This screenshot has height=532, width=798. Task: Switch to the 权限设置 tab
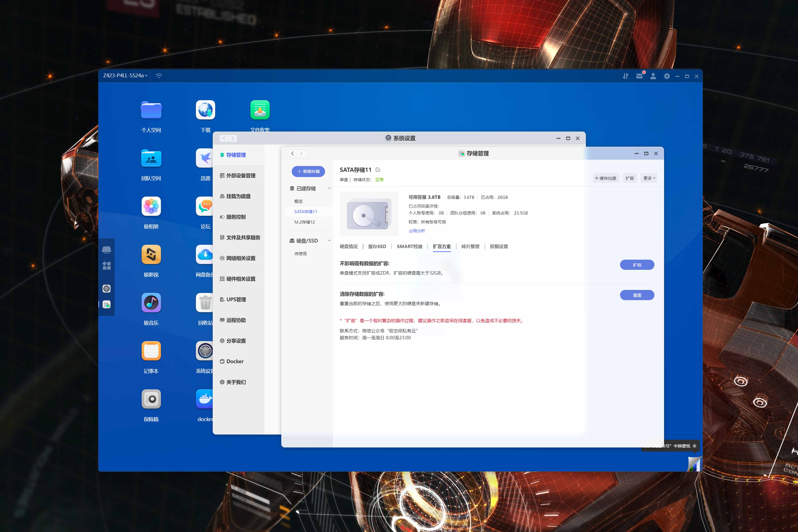tap(499, 246)
